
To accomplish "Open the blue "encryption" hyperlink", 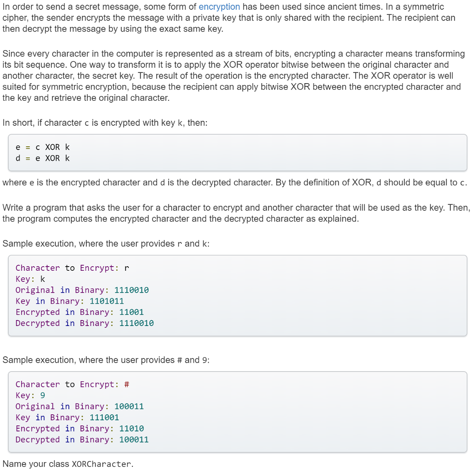I will coord(219,7).
